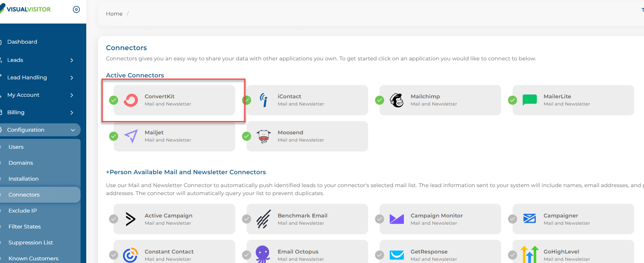The height and width of the screenshot is (263, 644).
Task: Open the Known Customers page
Action: click(x=33, y=258)
